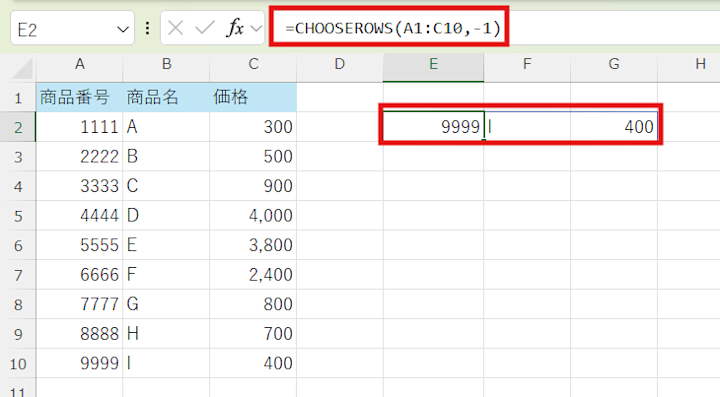Open the Name Box dropdown arrow
Viewport: 720px width, 397px height.
point(123,30)
